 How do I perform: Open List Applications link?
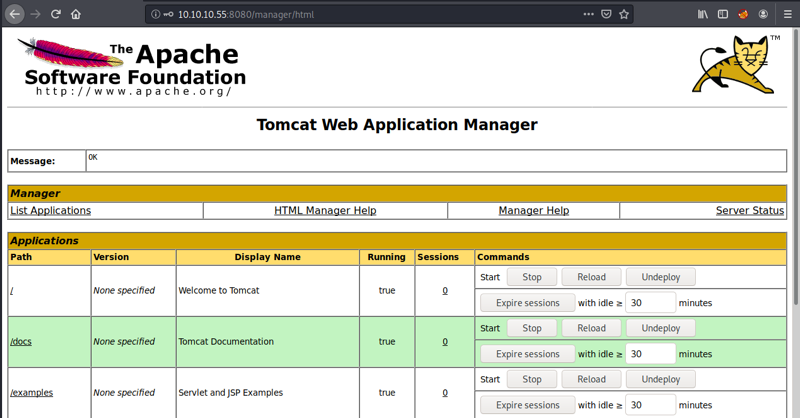51,210
